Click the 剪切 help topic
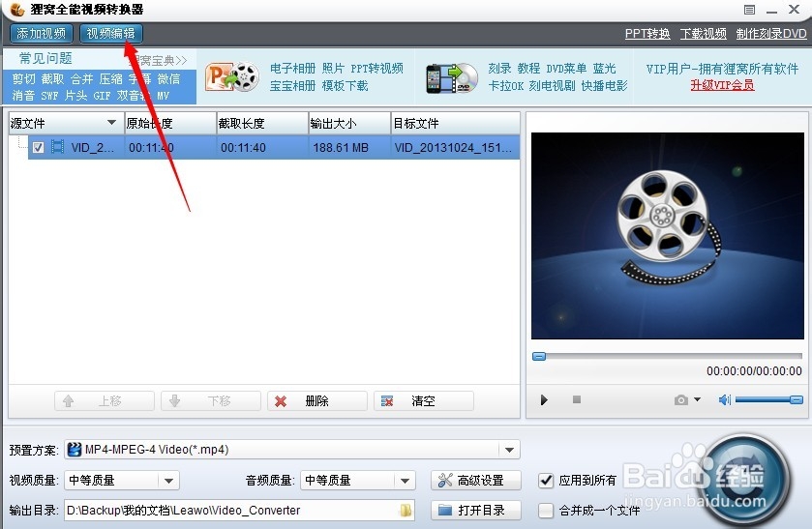Image resolution: width=812 pixels, height=529 pixels. (x=24, y=78)
